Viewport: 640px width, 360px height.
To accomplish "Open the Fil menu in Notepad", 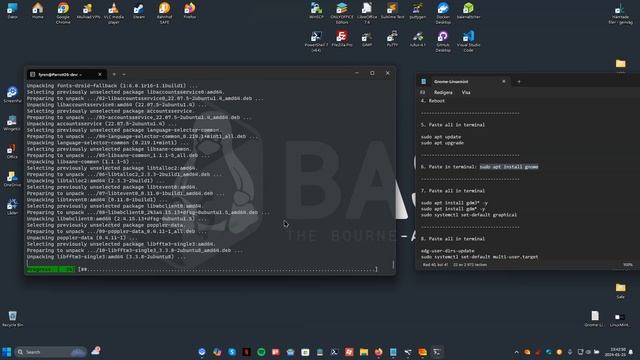I will point(423,93).
